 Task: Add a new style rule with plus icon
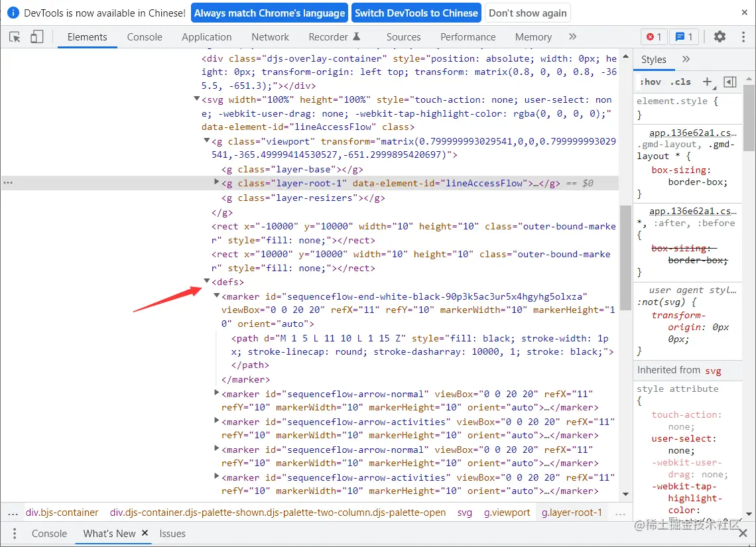708,82
